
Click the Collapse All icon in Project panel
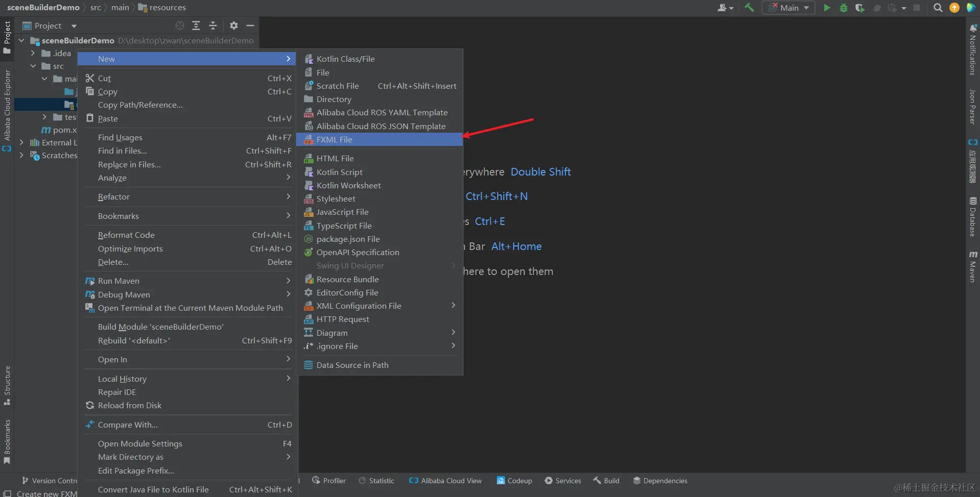point(213,26)
